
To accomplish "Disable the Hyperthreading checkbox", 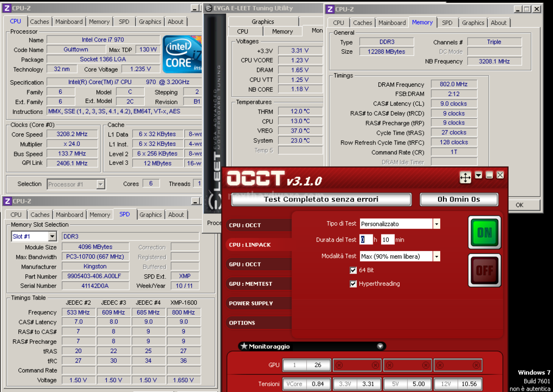I will (x=353, y=284).
